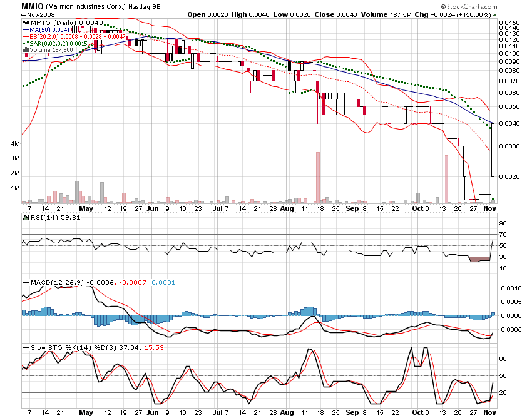Click the RSI 30 level label

coord(503,257)
